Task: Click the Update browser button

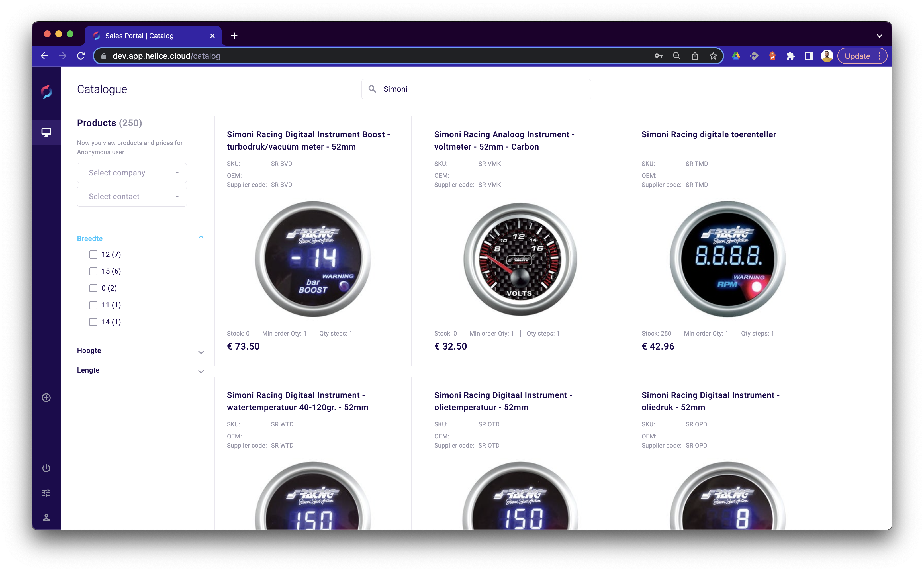Action: [857, 56]
